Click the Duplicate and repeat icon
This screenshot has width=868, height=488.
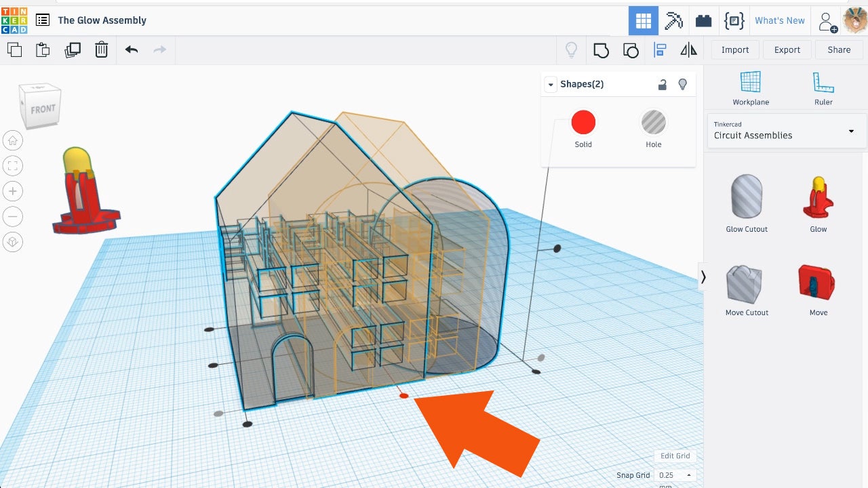[x=72, y=49]
